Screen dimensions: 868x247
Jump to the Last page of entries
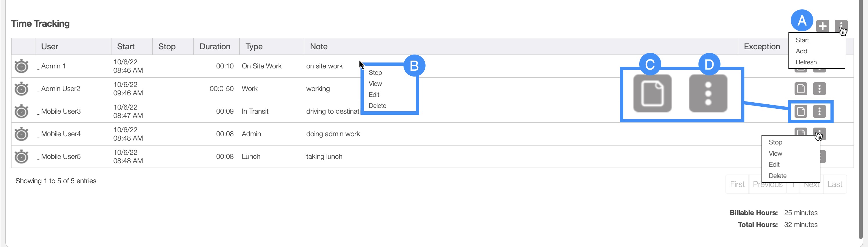pyautogui.click(x=834, y=184)
